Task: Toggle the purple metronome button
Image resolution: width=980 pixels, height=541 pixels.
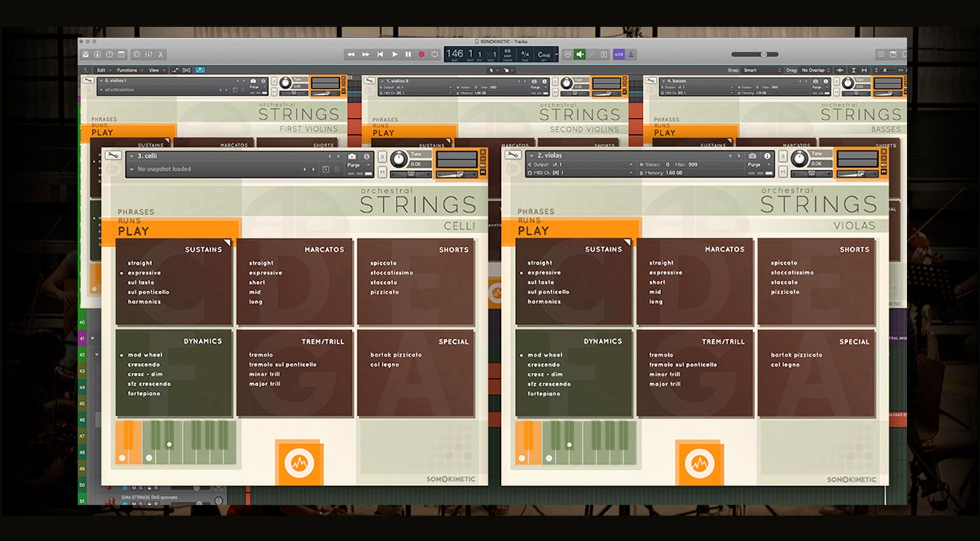Action: pyautogui.click(x=631, y=55)
